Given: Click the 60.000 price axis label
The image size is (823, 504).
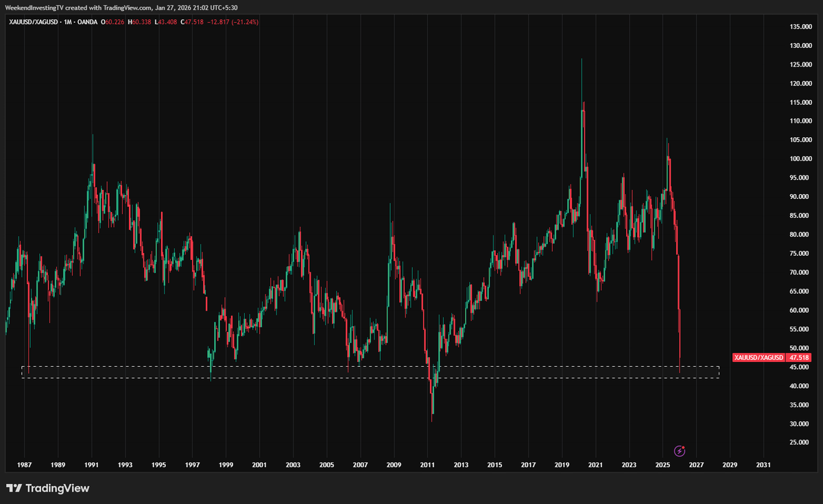Looking at the screenshot, I should pos(800,310).
